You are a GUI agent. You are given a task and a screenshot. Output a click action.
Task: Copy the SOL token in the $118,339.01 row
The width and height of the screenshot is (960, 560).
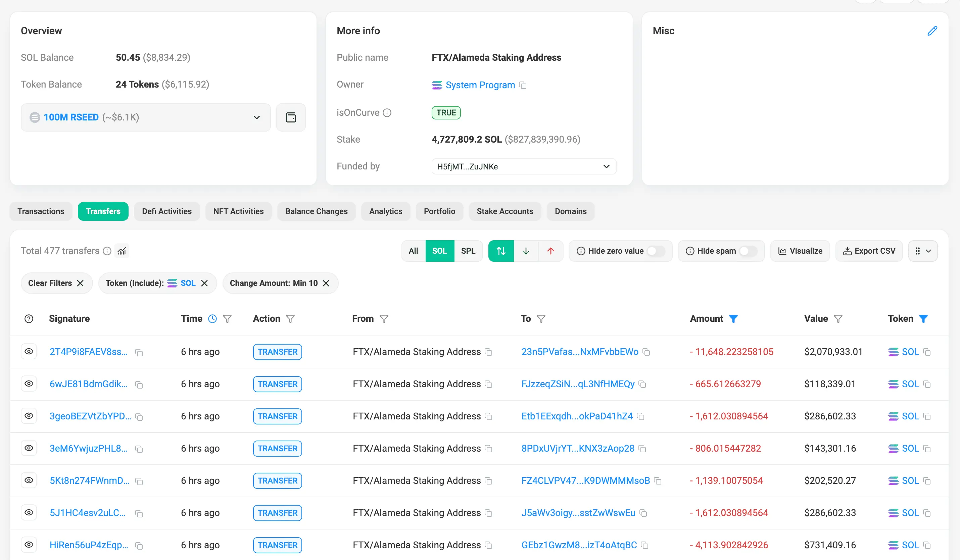click(927, 385)
